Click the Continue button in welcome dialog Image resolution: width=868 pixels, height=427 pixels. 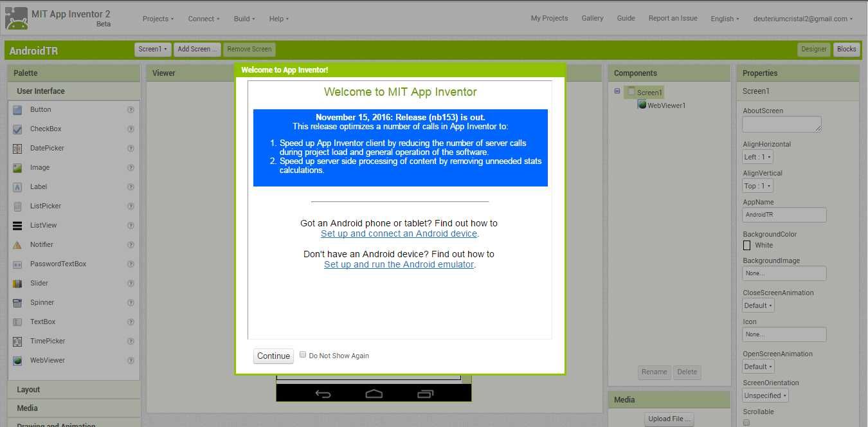coord(274,356)
